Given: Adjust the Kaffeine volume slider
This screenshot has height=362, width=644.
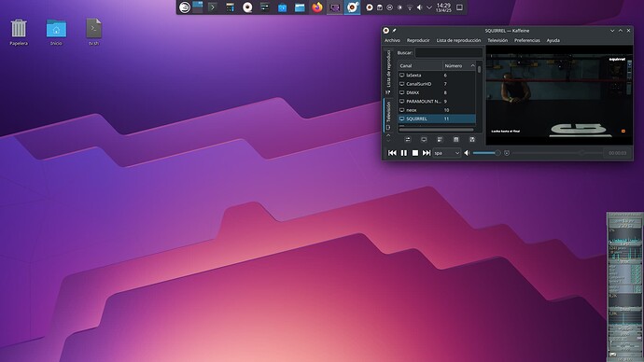Looking at the screenshot, I should pos(486,153).
